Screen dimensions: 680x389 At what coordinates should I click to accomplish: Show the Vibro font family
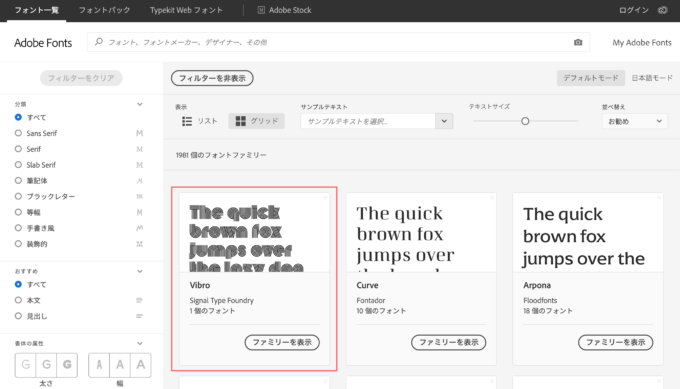pyautogui.click(x=282, y=342)
